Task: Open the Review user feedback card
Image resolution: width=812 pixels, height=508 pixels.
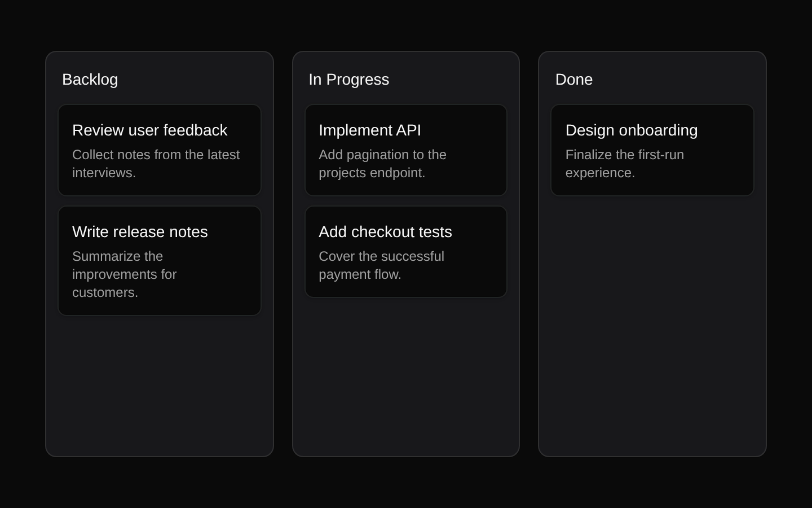Action: pyautogui.click(x=160, y=150)
